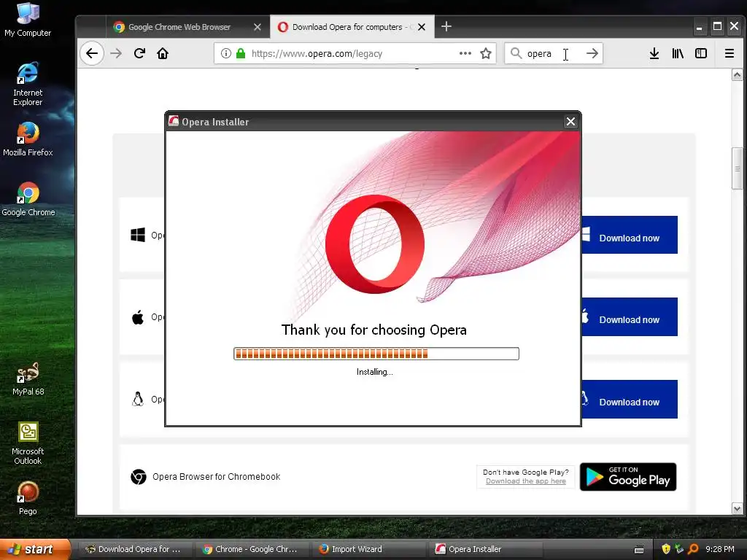Switch to Chrome - Google Chrome taskbar item

click(x=251, y=549)
